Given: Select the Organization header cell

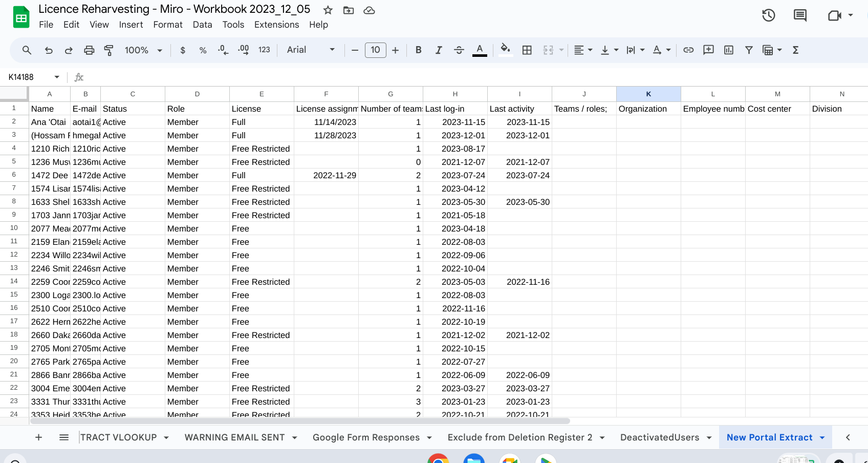Looking at the screenshot, I should [x=648, y=109].
